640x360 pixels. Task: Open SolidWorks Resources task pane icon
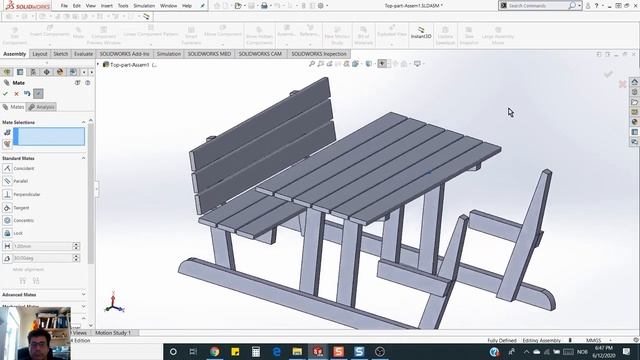[634, 82]
